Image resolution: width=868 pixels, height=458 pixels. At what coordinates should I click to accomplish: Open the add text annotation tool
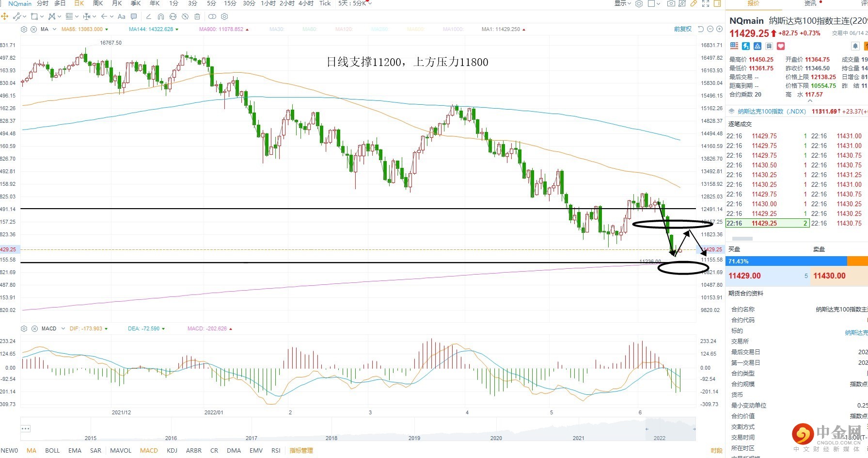tap(122, 16)
